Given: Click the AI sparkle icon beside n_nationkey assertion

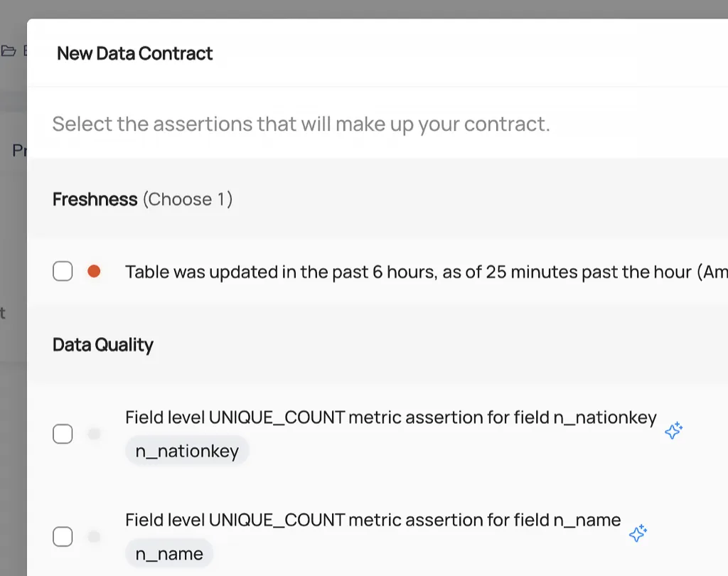Looking at the screenshot, I should (x=673, y=430).
